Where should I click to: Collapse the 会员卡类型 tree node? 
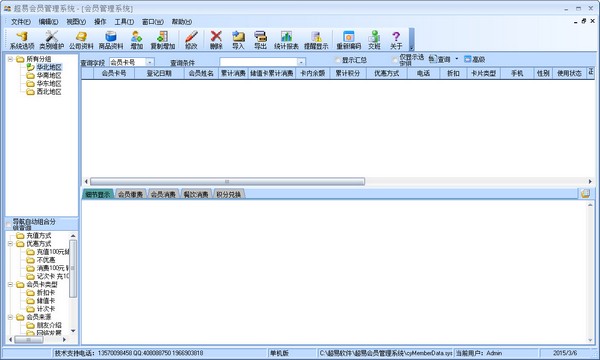click(x=10, y=284)
